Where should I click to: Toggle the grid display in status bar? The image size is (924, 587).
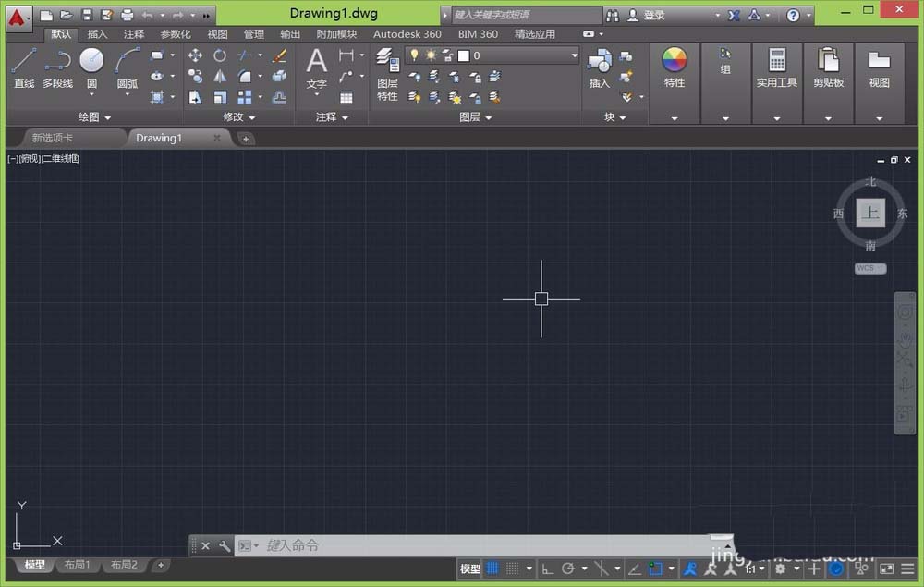coord(492,569)
